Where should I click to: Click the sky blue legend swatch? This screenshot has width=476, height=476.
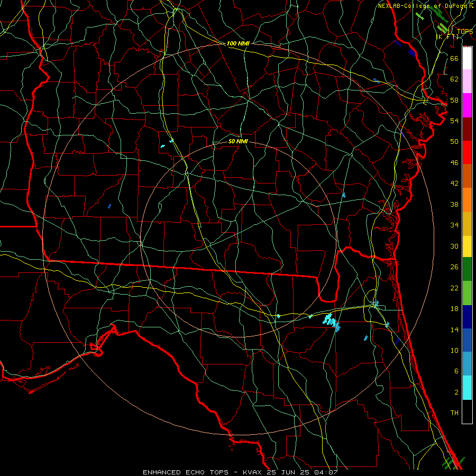pos(467,364)
